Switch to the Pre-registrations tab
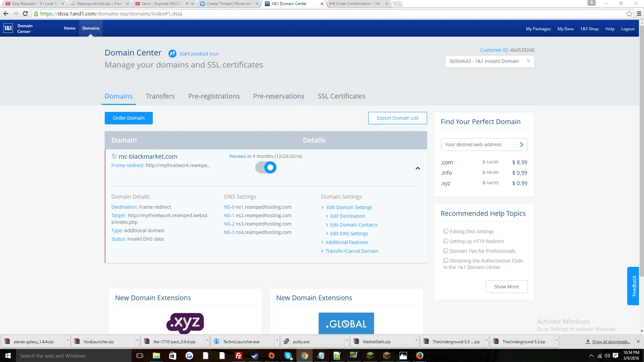 click(214, 96)
